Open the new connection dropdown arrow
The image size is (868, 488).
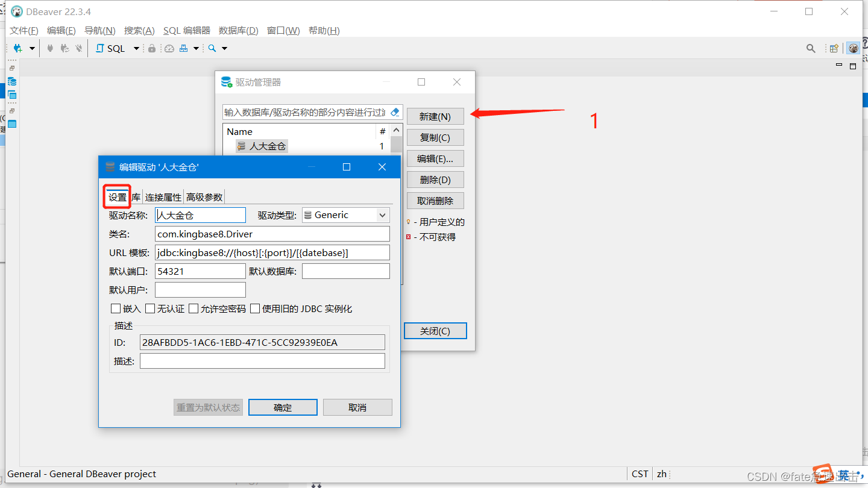click(x=32, y=48)
